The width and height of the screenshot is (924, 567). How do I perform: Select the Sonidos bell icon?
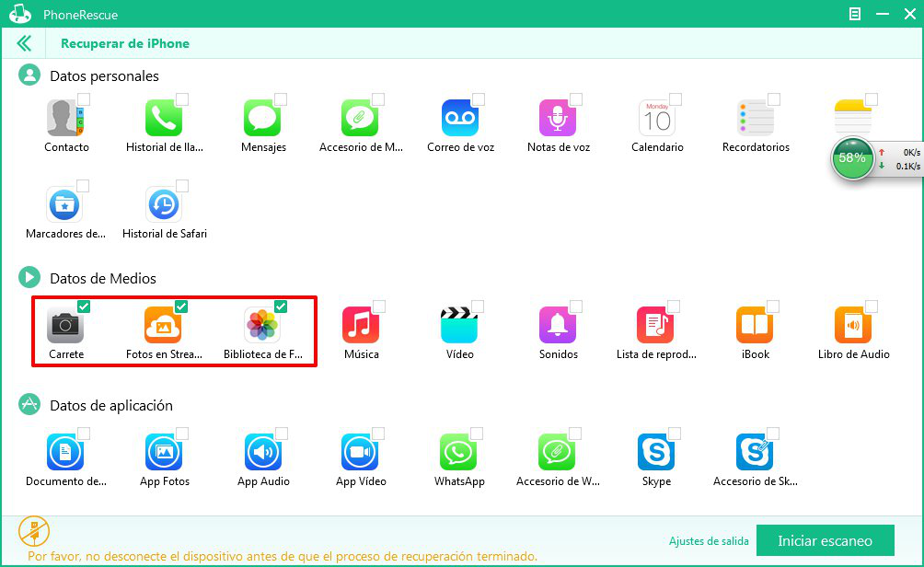558,325
